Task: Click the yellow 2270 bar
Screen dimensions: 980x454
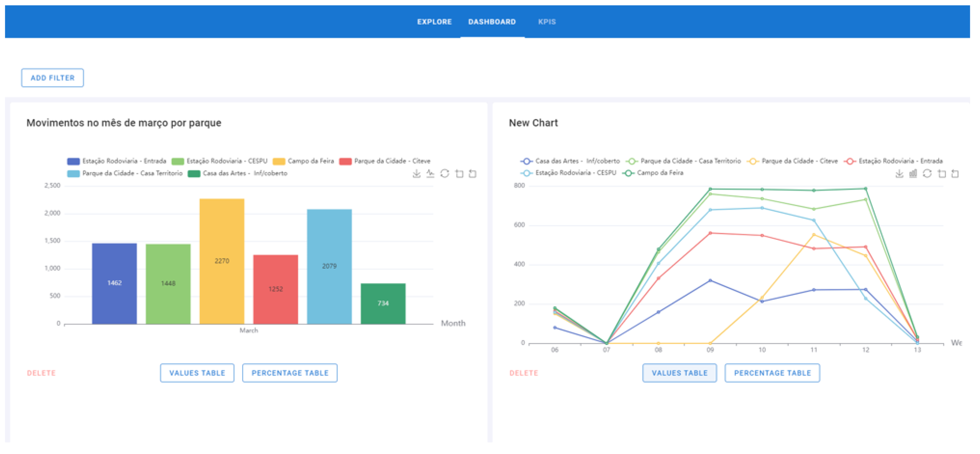Action: (222, 261)
